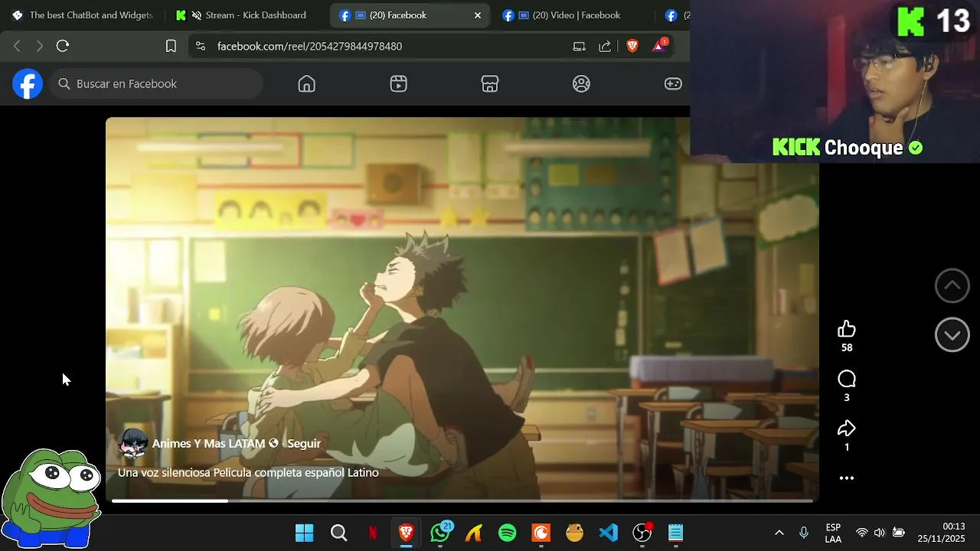The width and height of the screenshot is (980, 551).
Task: Open Brave Rewards triangle icon
Action: (658, 46)
